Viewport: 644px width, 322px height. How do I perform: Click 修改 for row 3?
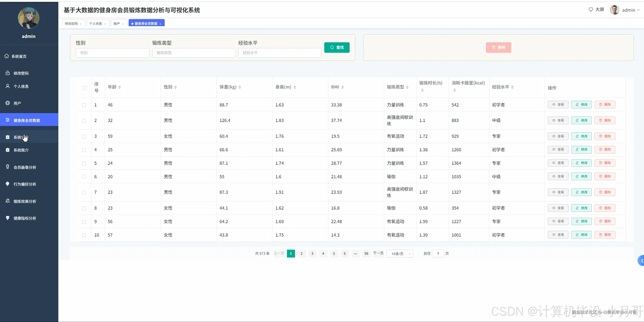(581, 136)
